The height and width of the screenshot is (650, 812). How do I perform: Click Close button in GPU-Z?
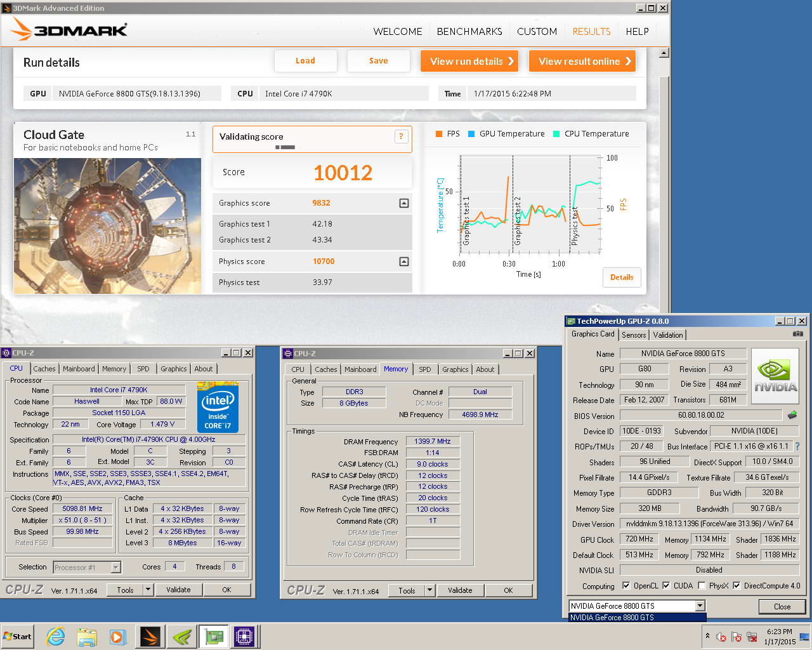[782, 606]
